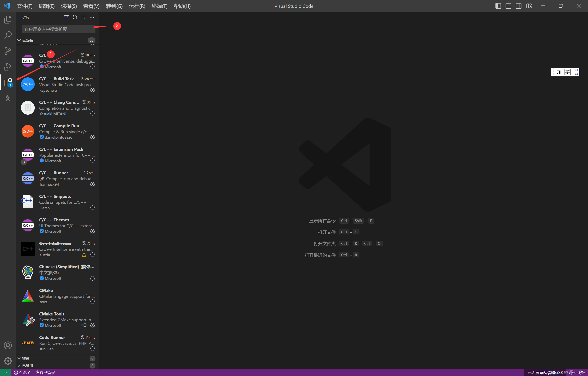Image resolution: width=588 pixels, height=376 pixels.
Task: Open the Search view in activity bar
Action: [8, 35]
